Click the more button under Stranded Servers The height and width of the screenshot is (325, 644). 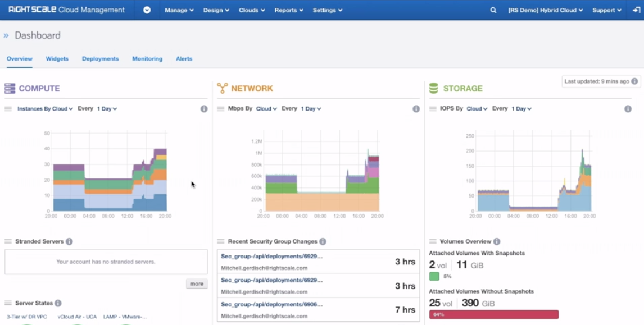197,284
